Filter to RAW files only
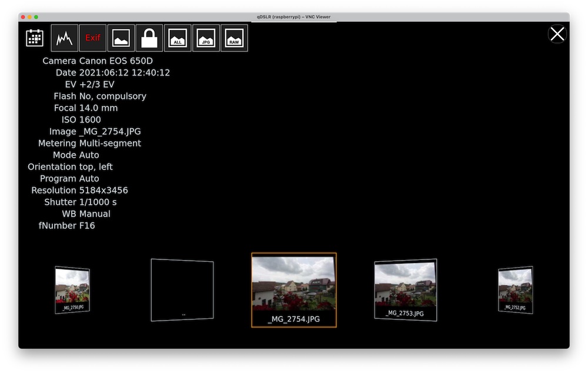 (234, 37)
